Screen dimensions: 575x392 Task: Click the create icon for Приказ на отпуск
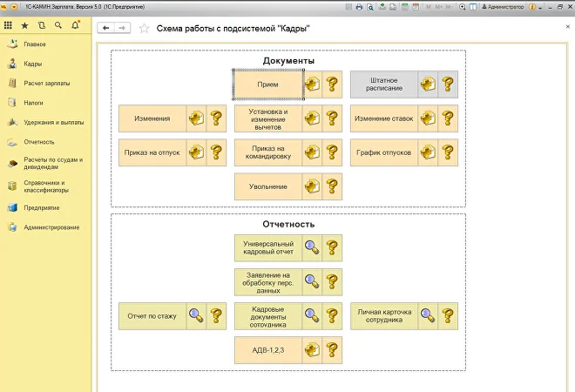(x=197, y=152)
